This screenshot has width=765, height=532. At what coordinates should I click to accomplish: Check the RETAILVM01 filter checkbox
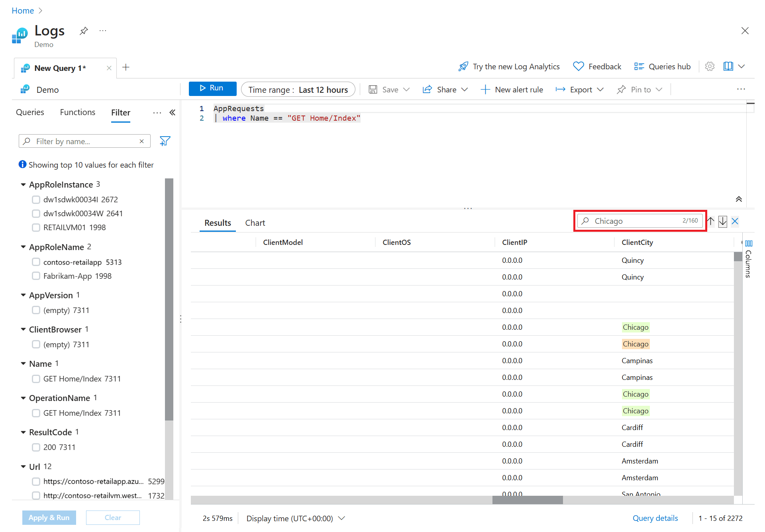36,227
